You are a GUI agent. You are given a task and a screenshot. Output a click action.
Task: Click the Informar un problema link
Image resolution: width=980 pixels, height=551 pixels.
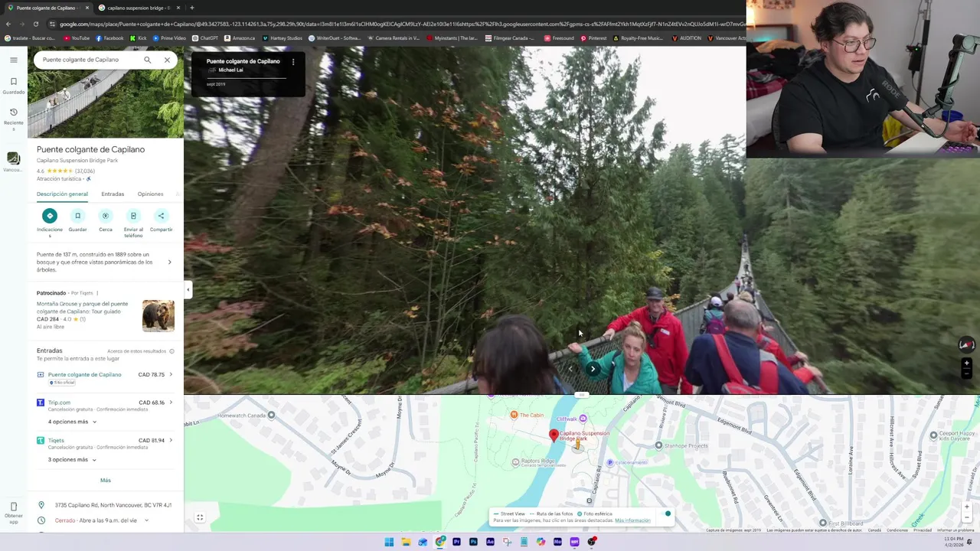pos(955,530)
